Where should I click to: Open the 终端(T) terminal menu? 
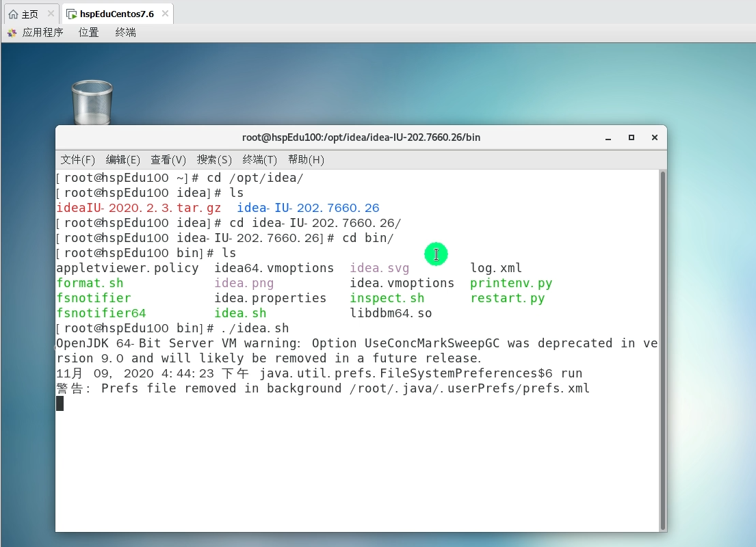(259, 159)
